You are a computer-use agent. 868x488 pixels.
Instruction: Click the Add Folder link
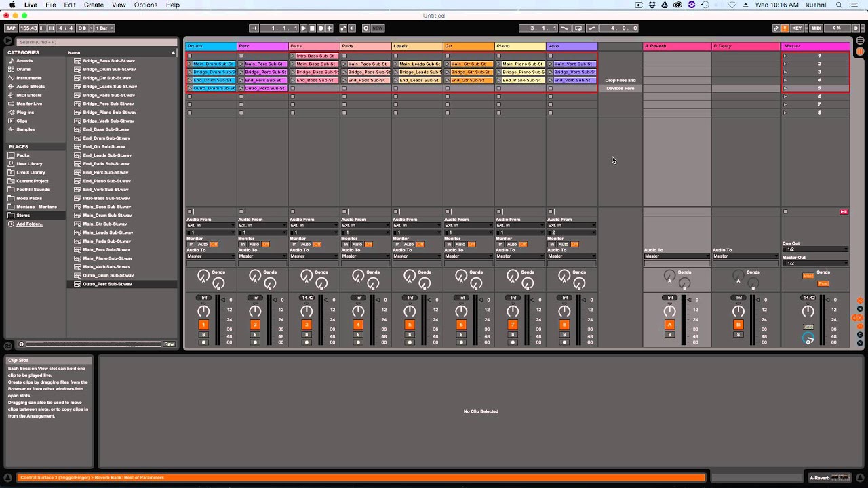[x=29, y=224]
